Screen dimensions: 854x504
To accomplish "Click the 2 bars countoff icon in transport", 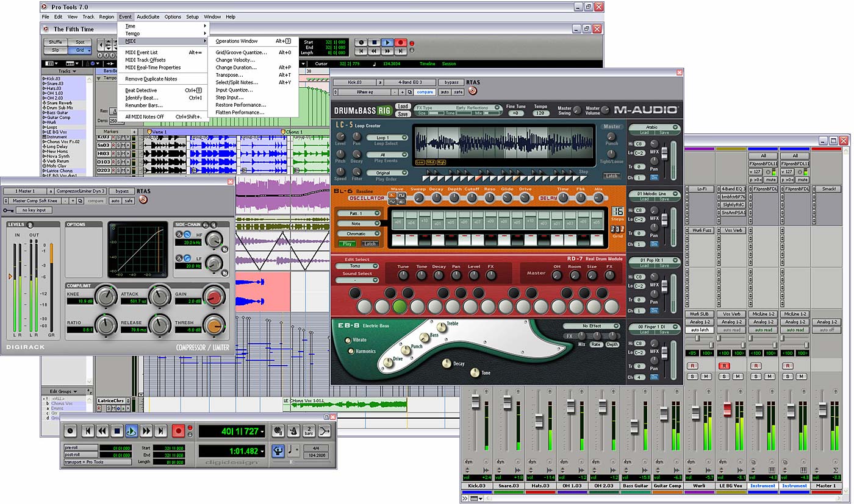I will pos(309,429).
